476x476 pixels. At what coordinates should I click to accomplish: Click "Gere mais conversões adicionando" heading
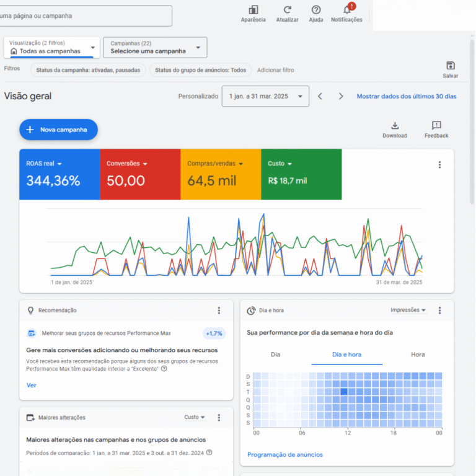(121, 350)
